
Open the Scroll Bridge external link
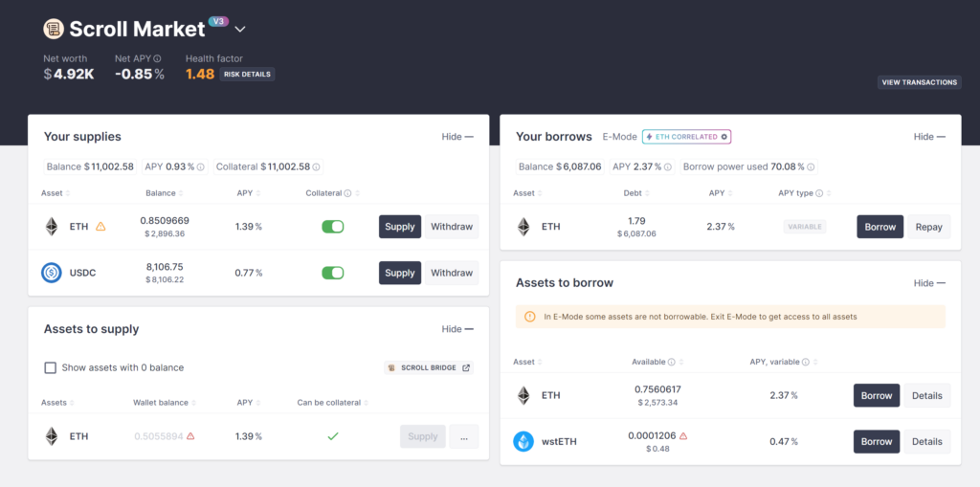(429, 368)
